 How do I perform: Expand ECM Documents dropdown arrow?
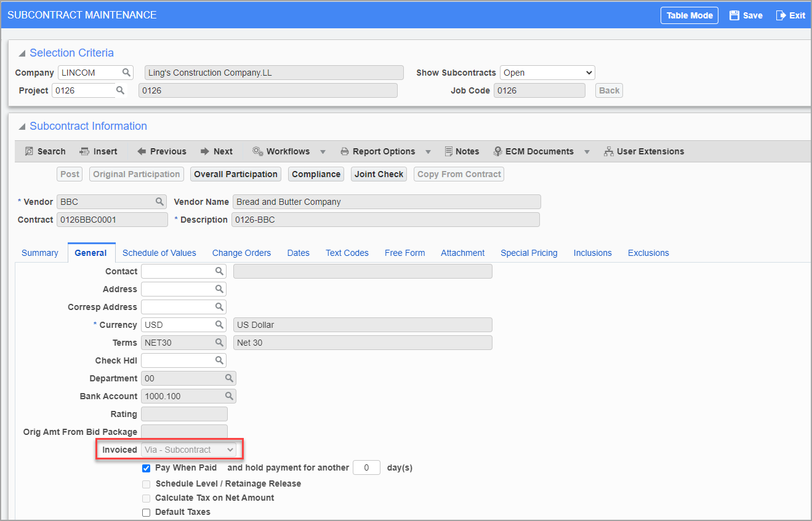pos(587,152)
